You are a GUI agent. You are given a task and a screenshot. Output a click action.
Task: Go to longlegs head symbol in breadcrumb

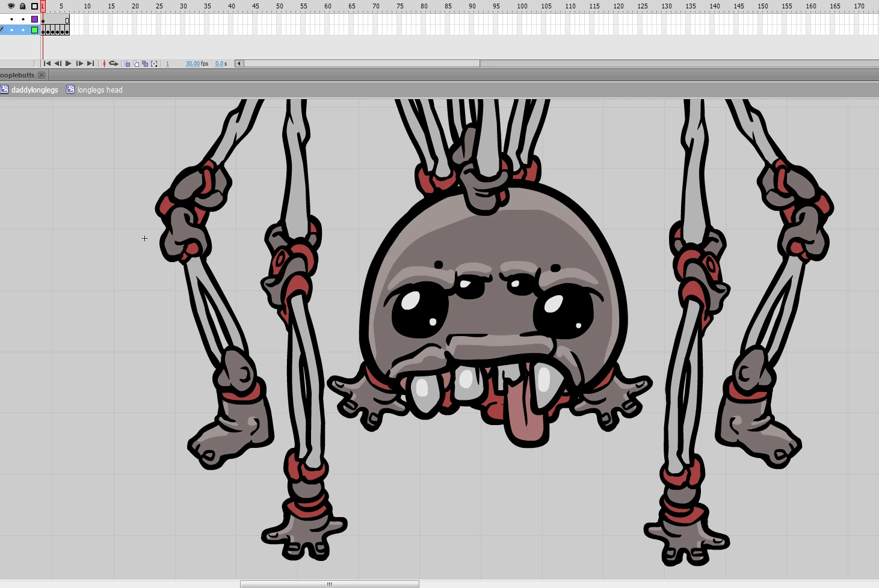[x=100, y=90]
